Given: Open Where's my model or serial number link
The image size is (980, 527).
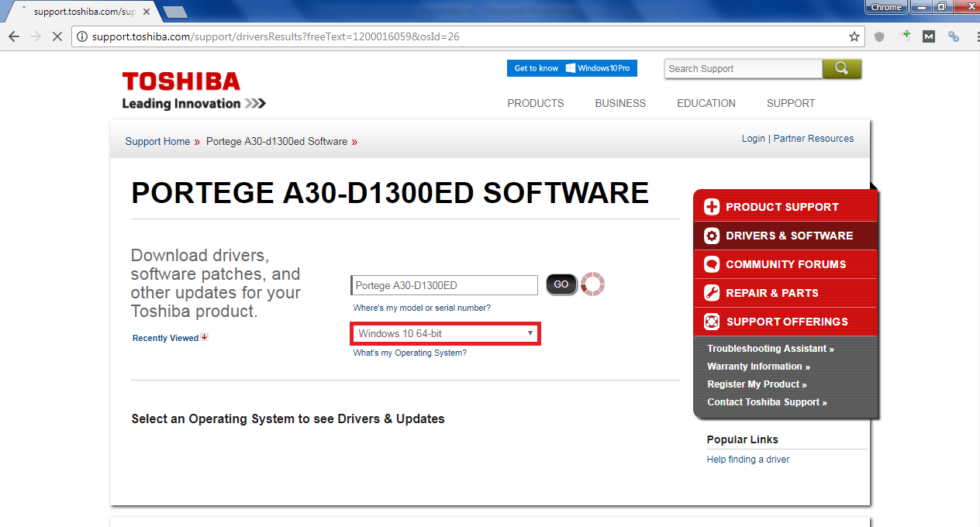Looking at the screenshot, I should [x=422, y=308].
